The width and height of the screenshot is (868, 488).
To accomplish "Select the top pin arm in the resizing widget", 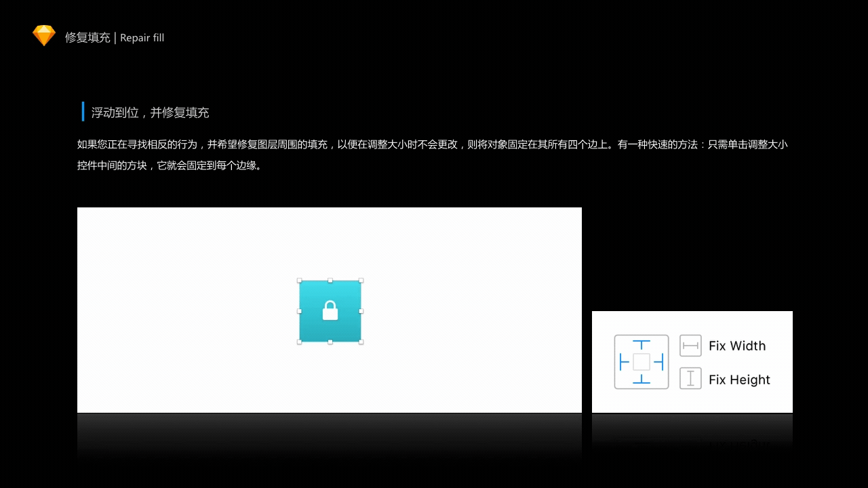I will click(x=641, y=344).
